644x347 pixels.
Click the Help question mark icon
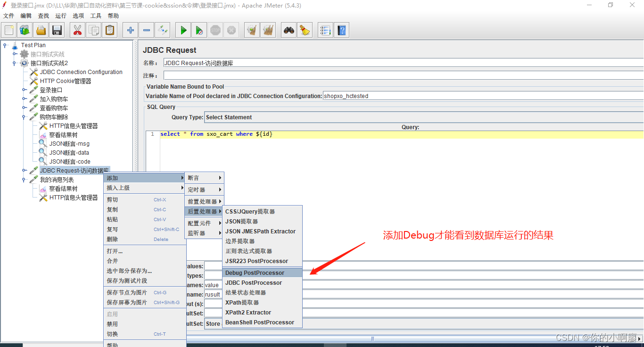coord(341,30)
